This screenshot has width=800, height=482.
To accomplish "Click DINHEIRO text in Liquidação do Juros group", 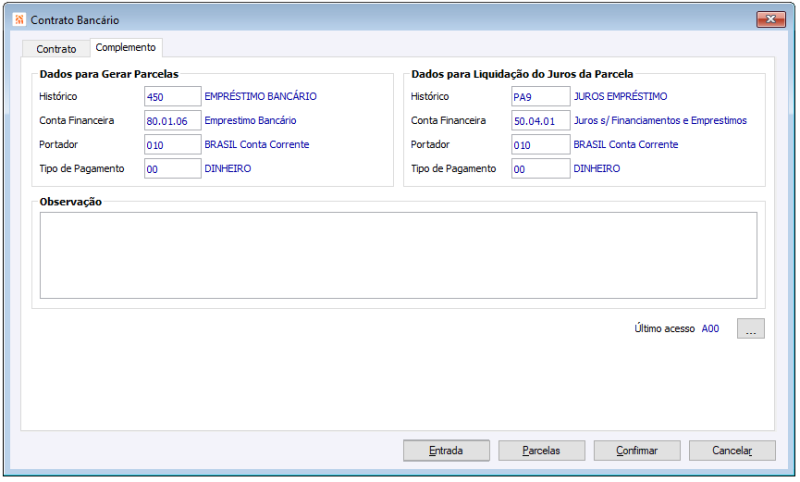I will 596,169.
